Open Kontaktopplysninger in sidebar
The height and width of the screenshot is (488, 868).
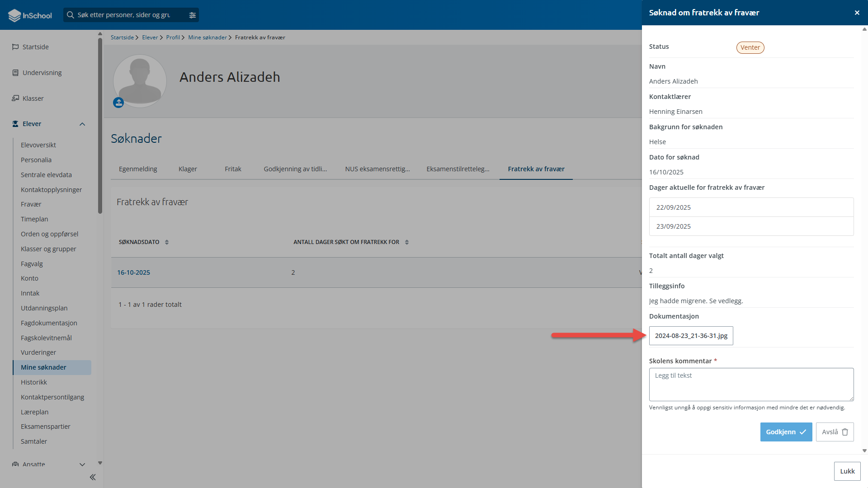point(51,190)
